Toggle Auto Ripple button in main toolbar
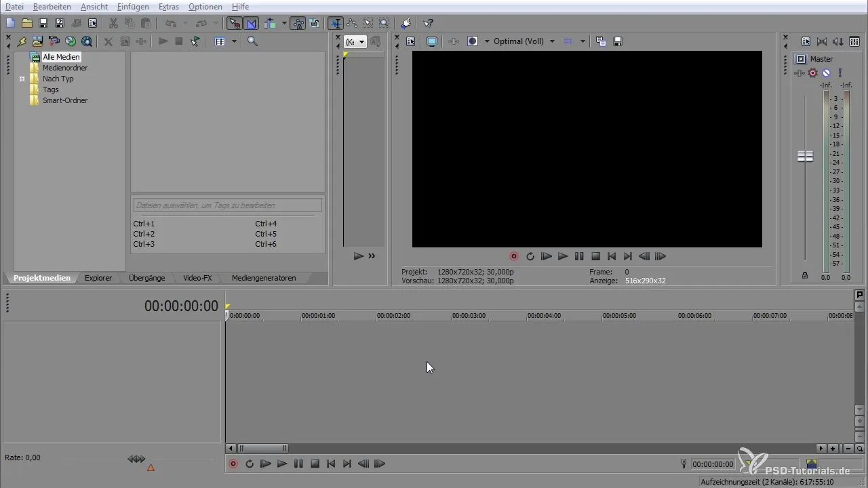The width and height of the screenshot is (868, 488). click(x=271, y=23)
